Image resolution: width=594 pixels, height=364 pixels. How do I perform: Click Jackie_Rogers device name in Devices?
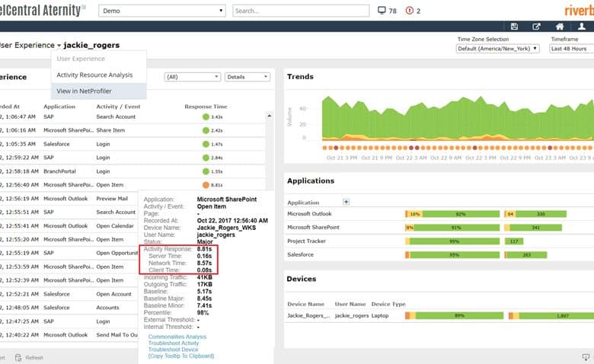(308, 315)
